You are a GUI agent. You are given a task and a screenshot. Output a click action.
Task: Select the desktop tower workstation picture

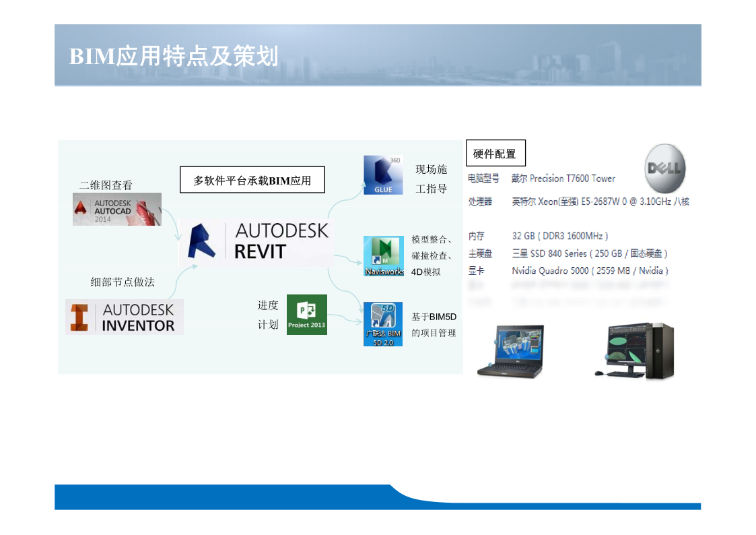click(x=635, y=351)
